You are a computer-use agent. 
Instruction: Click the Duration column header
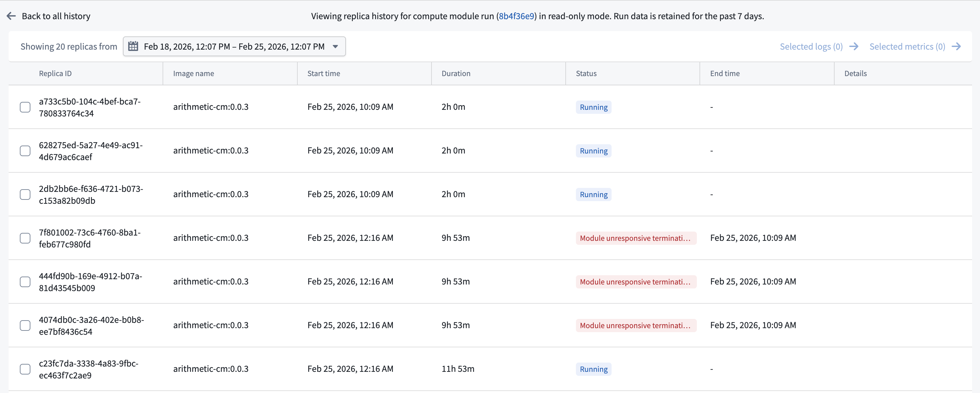pos(456,73)
